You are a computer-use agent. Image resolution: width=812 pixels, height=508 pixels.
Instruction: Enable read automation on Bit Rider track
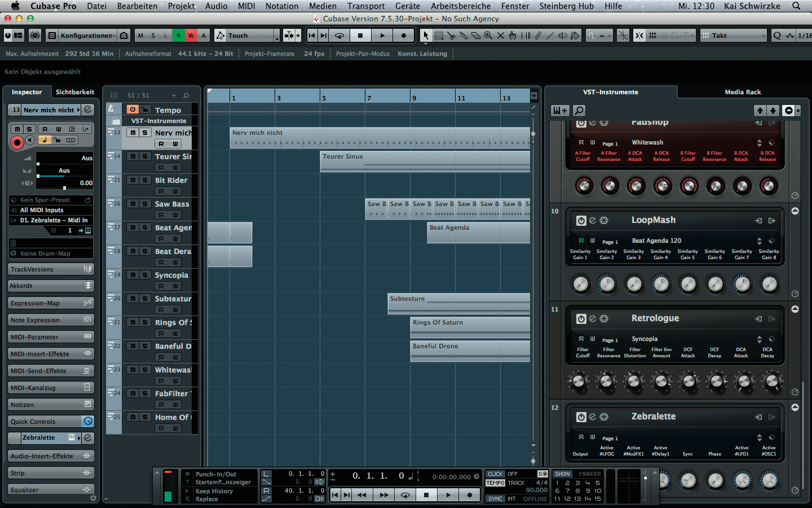click(x=161, y=191)
